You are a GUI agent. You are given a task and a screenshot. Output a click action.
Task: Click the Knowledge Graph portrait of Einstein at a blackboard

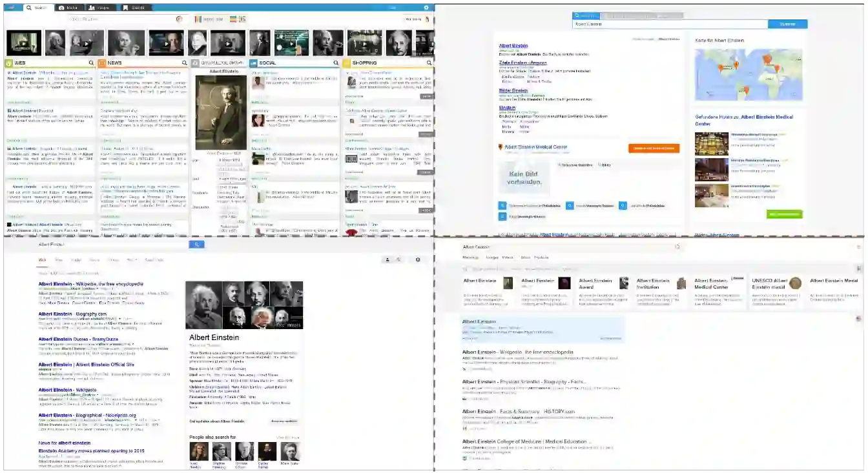pyautogui.click(x=221, y=112)
